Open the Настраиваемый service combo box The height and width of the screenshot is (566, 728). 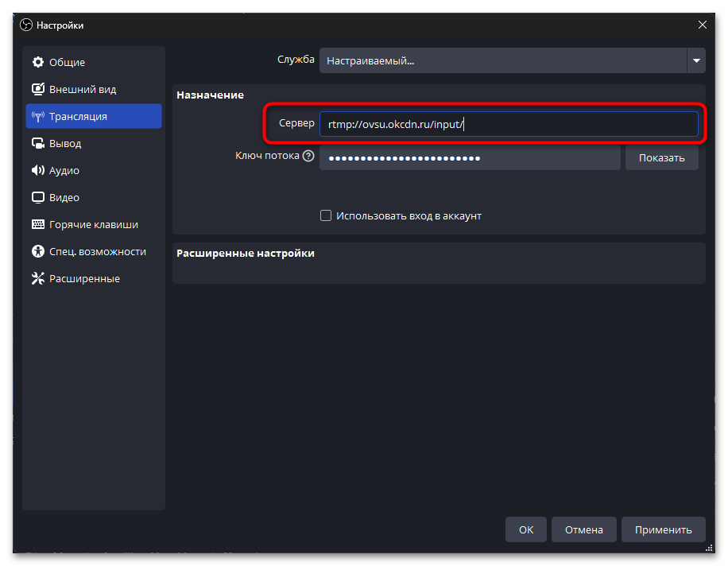click(503, 60)
